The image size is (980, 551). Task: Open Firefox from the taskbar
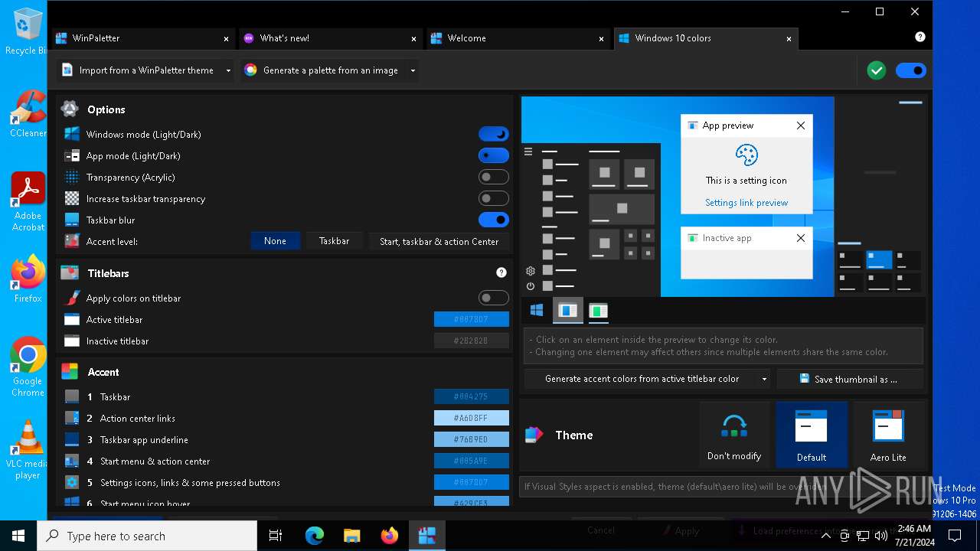pos(390,536)
